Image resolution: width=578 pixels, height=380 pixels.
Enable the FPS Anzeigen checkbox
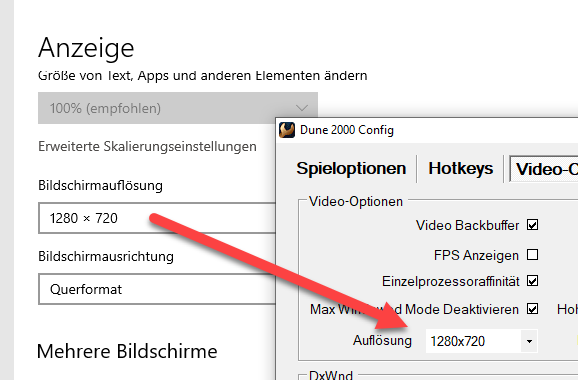[532, 255]
